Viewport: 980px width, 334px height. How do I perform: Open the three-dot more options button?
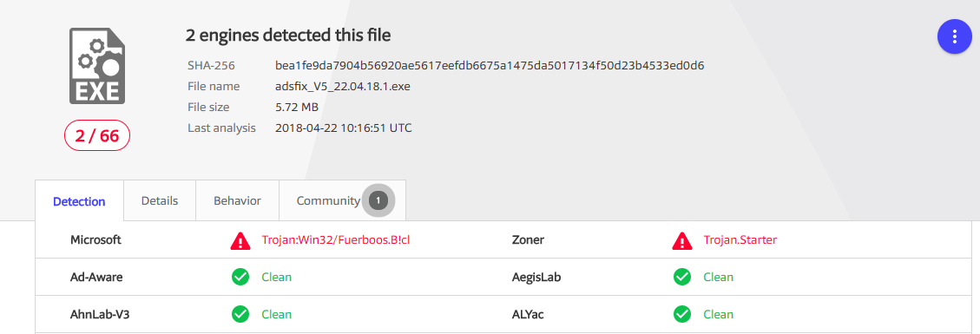(x=954, y=36)
